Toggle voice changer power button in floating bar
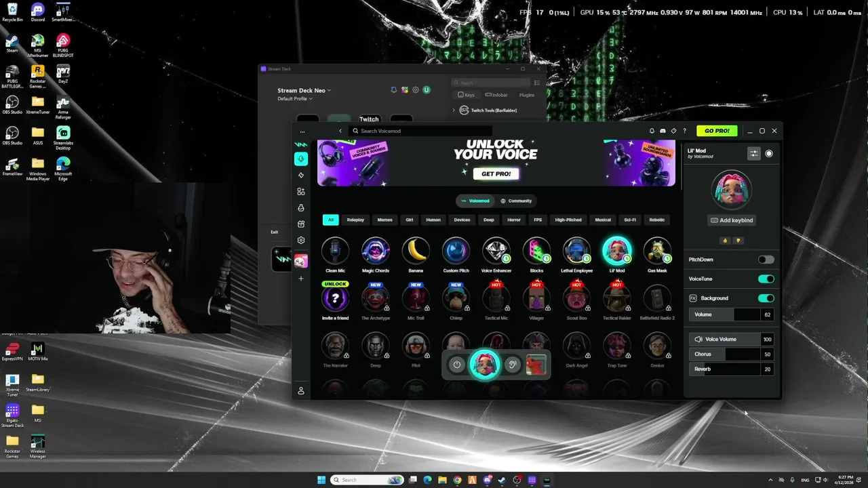Image resolution: width=868 pixels, height=488 pixels. (457, 365)
